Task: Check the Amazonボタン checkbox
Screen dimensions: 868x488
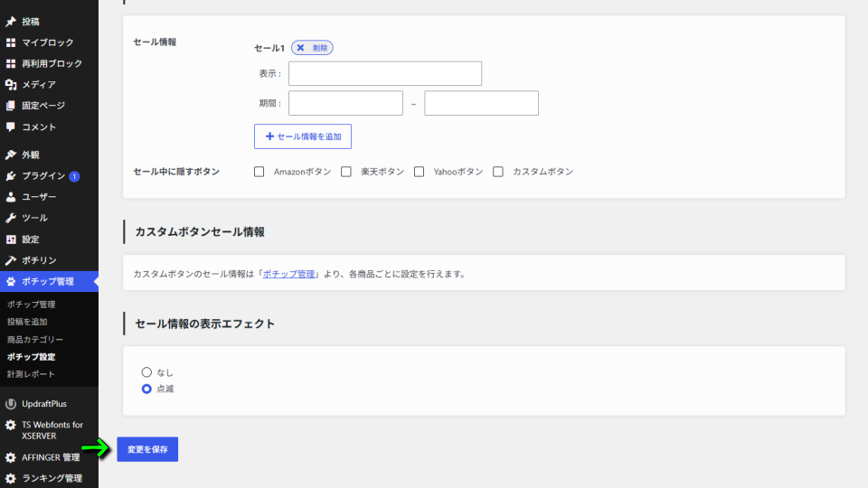Action: [259, 172]
